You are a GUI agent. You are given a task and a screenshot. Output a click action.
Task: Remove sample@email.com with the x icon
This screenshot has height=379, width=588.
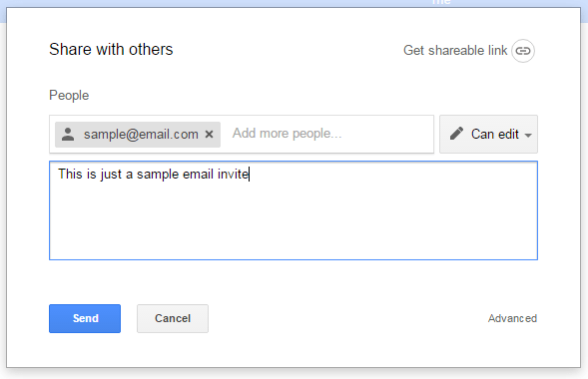pos(210,134)
